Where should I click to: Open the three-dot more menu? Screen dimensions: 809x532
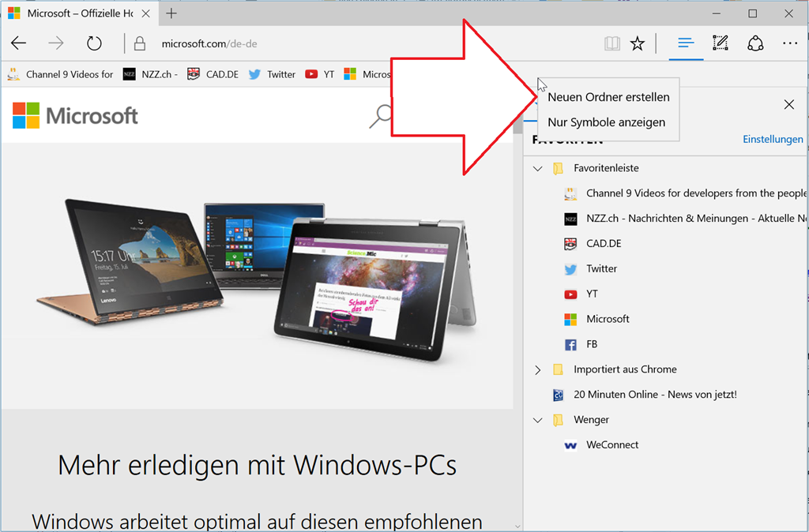[x=790, y=43]
